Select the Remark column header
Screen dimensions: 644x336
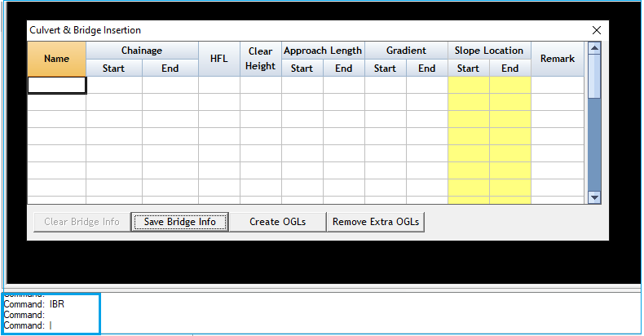558,59
